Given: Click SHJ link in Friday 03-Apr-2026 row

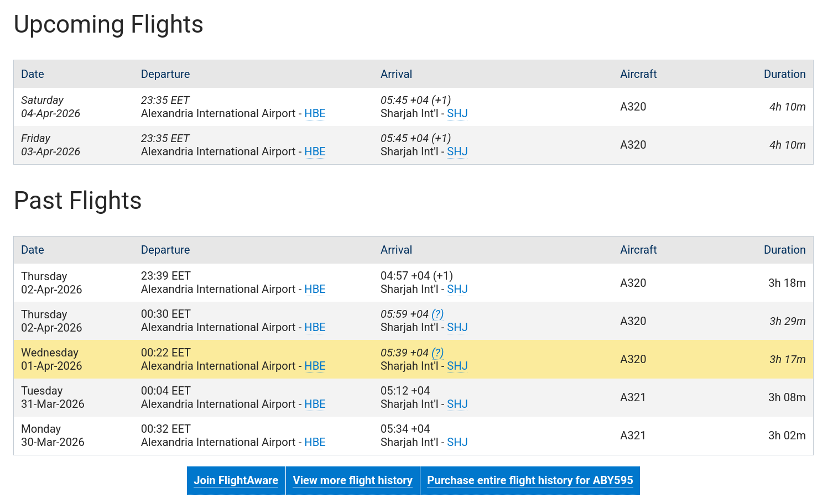Looking at the screenshot, I should (x=457, y=151).
